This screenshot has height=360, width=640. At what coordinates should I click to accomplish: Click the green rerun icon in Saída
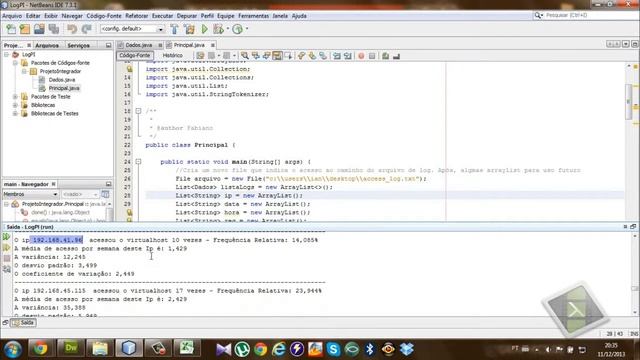7,237
